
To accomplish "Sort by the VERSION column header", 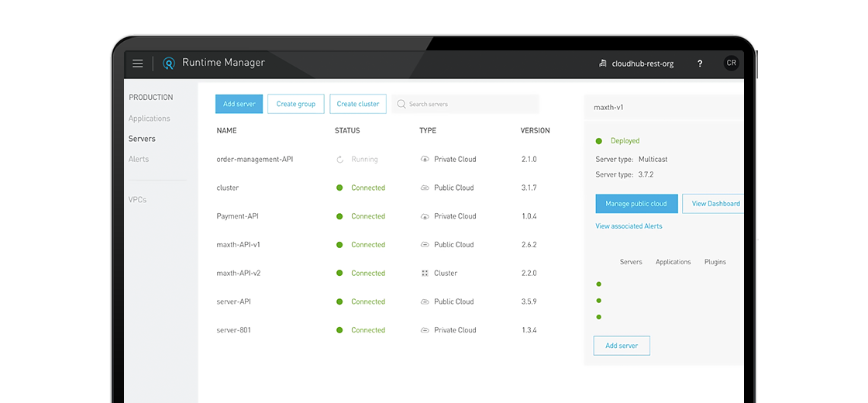I will pos(536,131).
